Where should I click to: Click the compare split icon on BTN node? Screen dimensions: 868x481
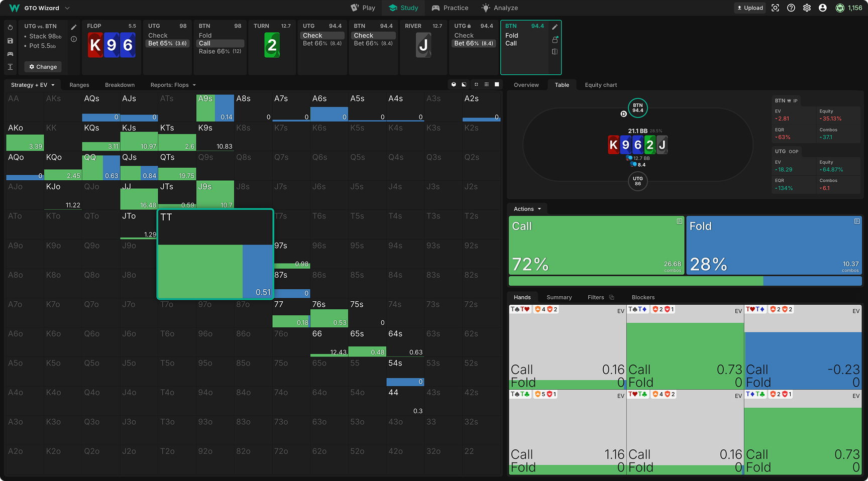555,52
